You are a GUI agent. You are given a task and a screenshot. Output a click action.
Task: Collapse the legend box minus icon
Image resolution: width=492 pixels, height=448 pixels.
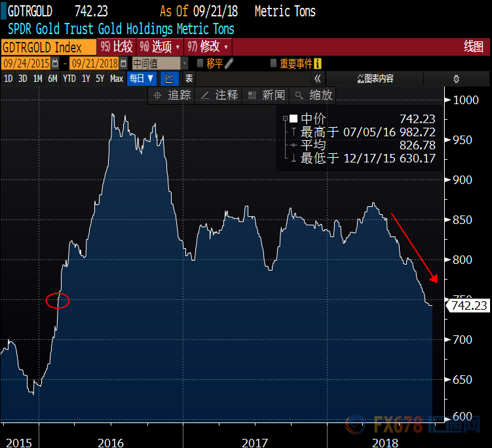coord(285,119)
